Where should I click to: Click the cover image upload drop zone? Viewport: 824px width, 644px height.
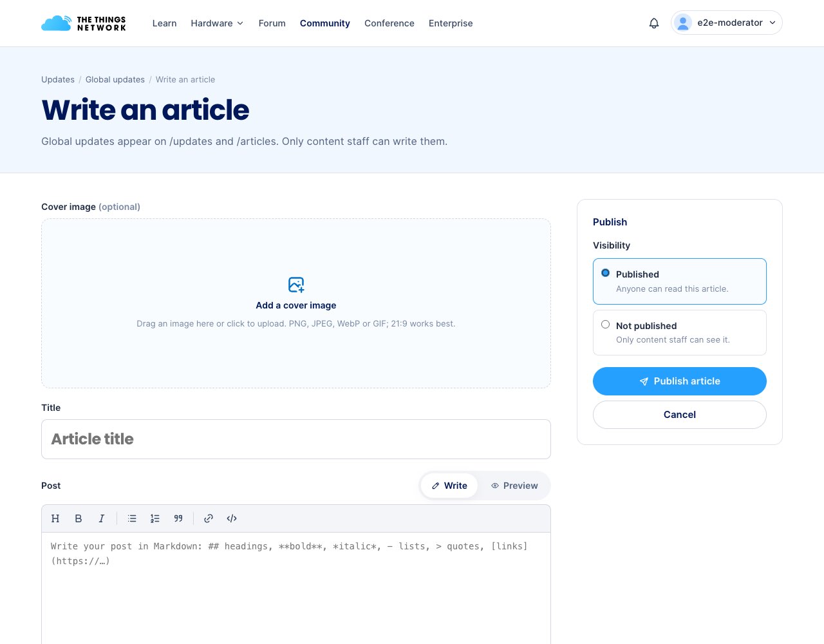pyautogui.click(x=296, y=303)
